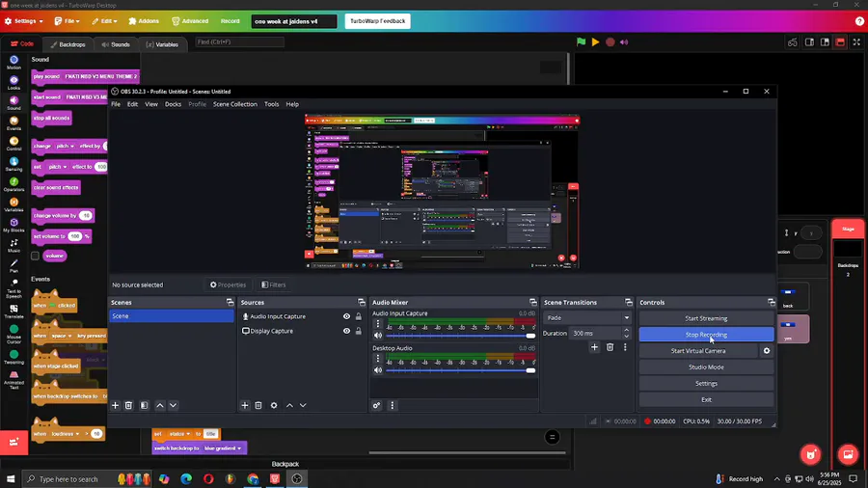868x488 pixels.
Task: Open OBS Docks menu
Action: point(173,104)
